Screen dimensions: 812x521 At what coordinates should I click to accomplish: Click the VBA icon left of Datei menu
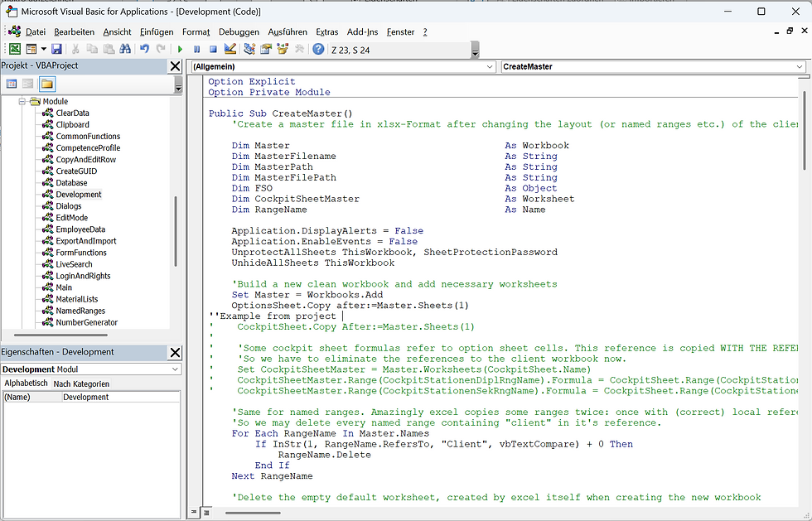tap(15, 31)
